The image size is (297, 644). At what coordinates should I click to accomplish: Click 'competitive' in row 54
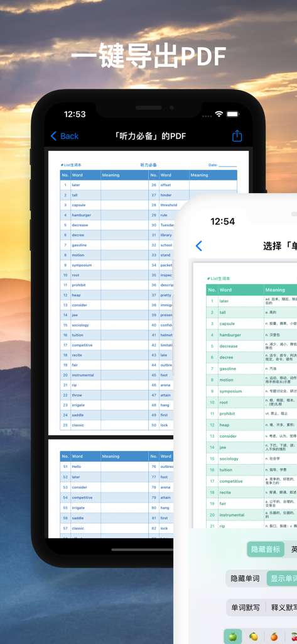click(x=82, y=497)
